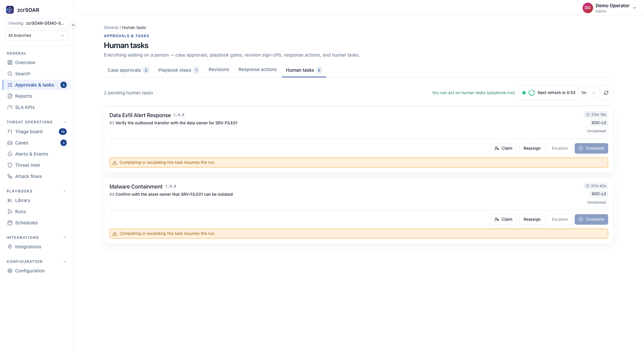Click Unclaimed status on Data Exfil task
The width and height of the screenshot is (644, 352).
tap(596, 131)
